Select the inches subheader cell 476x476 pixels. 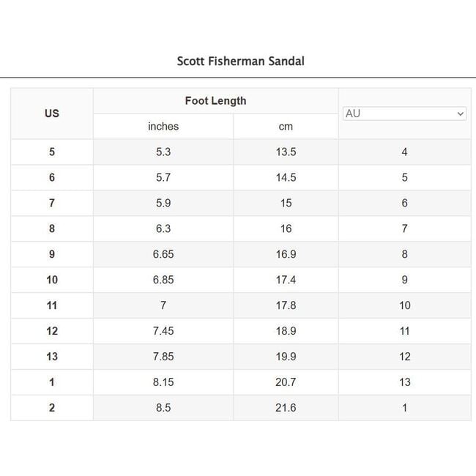coord(163,127)
